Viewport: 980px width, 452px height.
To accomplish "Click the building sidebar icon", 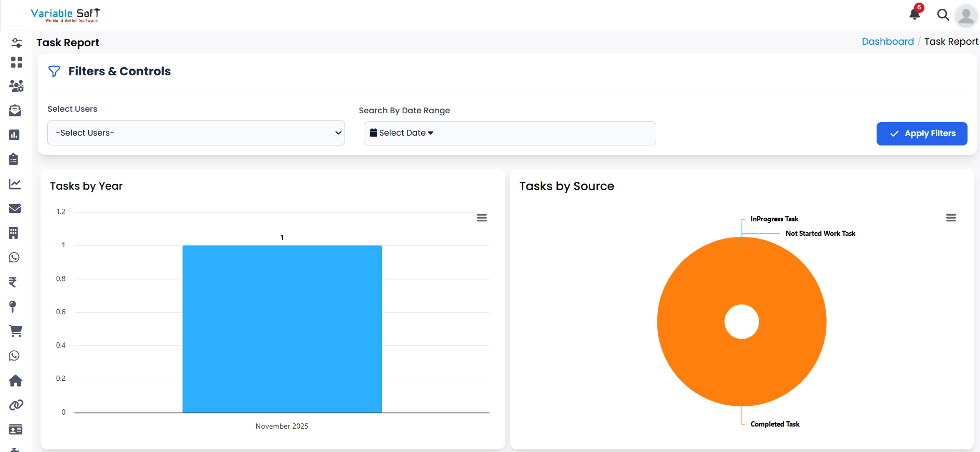I will click(14, 233).
